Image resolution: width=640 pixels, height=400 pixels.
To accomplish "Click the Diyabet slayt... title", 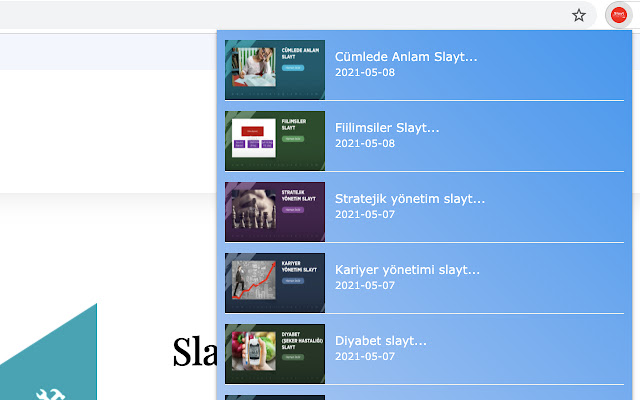I will click(381, 341).
